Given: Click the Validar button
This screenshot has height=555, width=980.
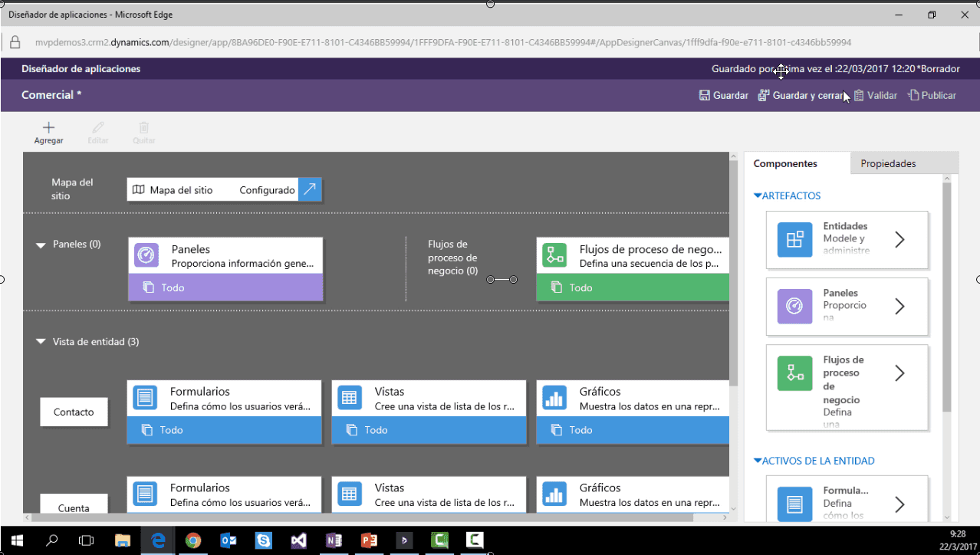Looking at the screenshot, I should click(x=875, y=96).
